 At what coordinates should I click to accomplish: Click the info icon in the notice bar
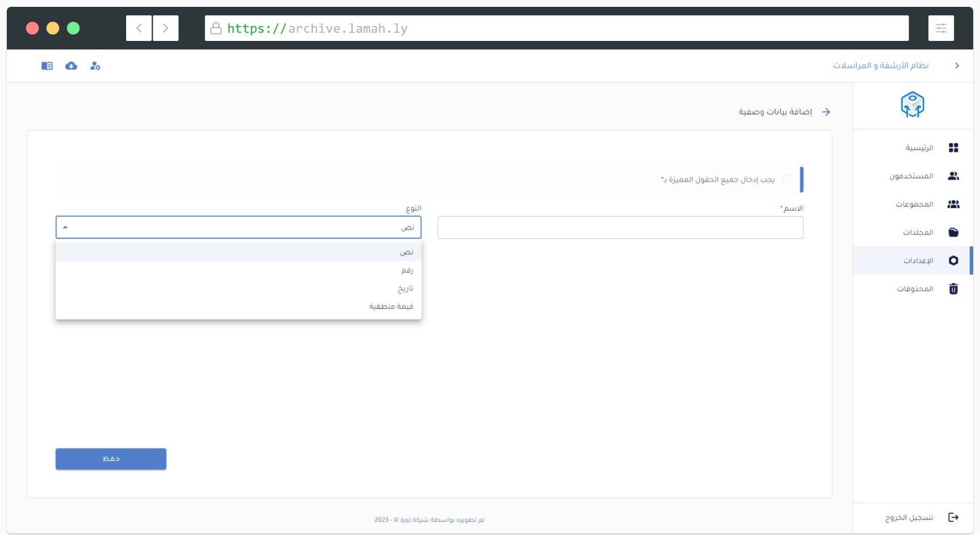pos(786,180)
